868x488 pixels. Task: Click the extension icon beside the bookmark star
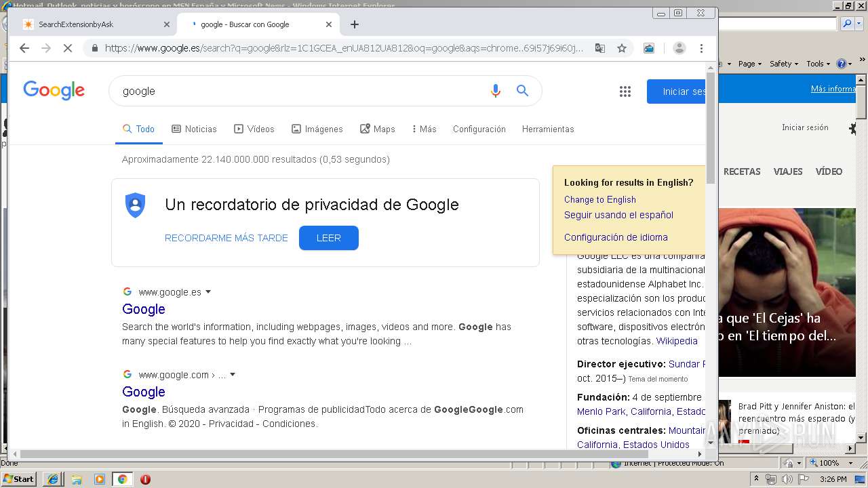[x=649, y=48]
